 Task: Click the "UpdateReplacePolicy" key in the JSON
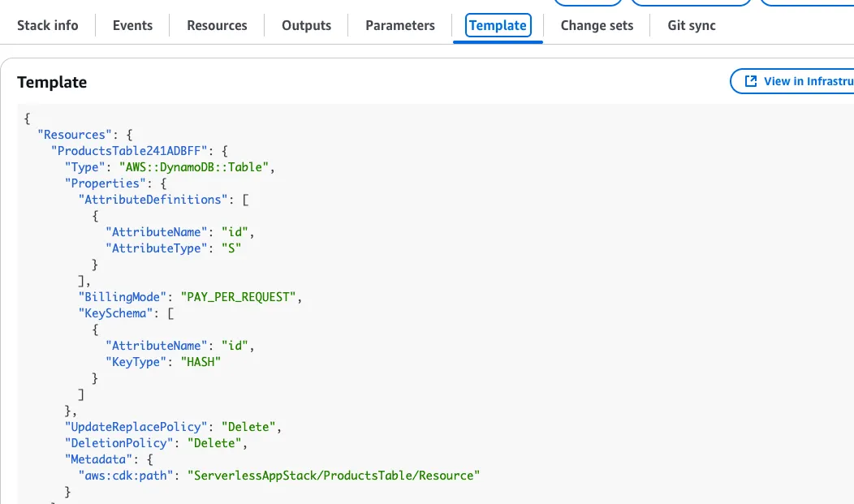[x=136, y=427]
